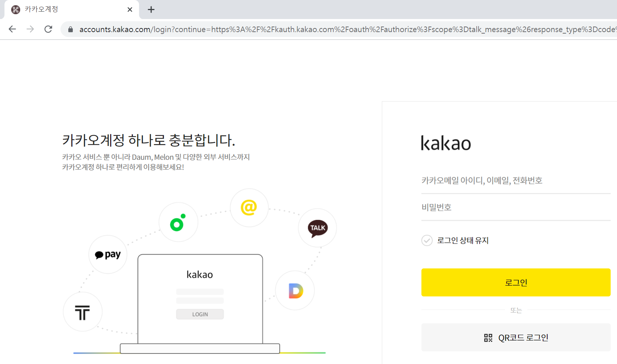This screenshot has height=364, width=617.
Task: Click the yellow 로그인 button
Action: pyautogui.click(x=516, y=282)
